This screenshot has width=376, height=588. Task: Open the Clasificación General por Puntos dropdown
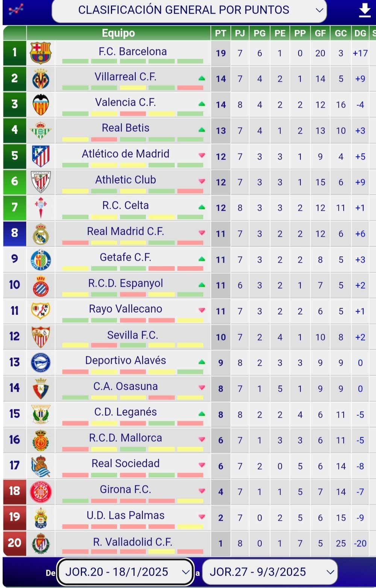tap(189, 10)
